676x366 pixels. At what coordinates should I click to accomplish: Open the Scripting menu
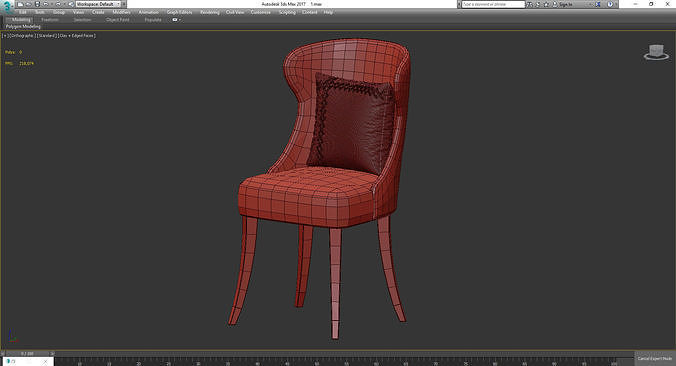click(288, 13)
